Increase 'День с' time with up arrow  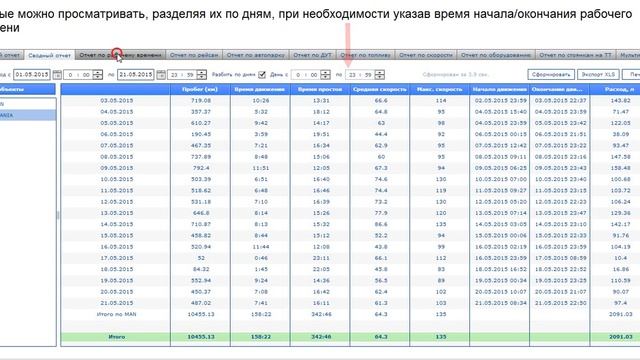tap(325, 73)
